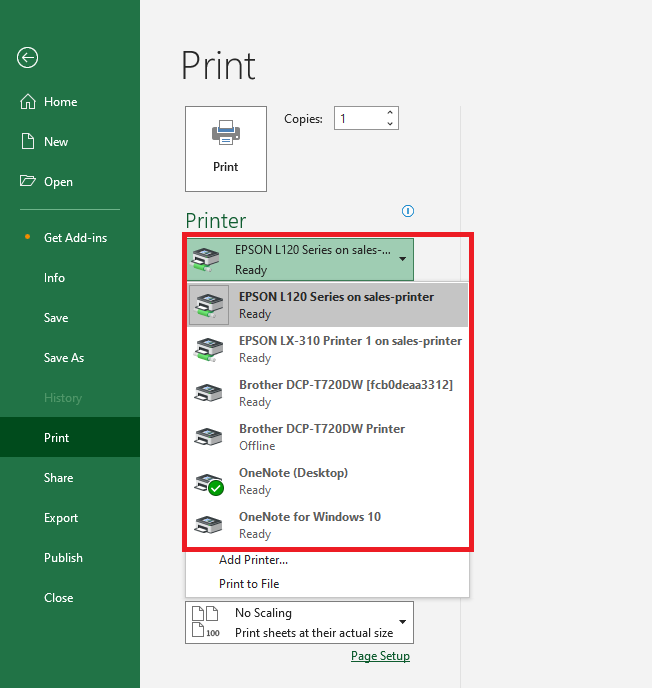Select EPSON LX-310 Printer 1 option
Viewport: 652px width, 688px height.
click(328, 349)
